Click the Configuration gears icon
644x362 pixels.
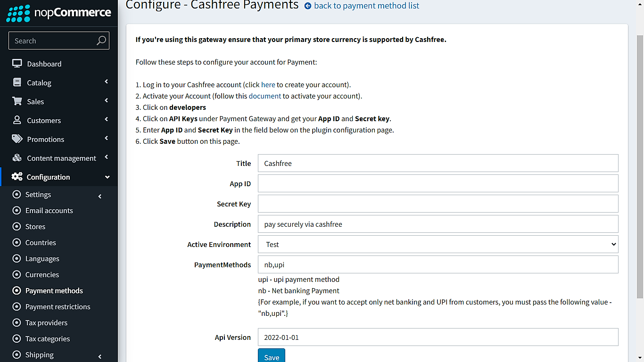point(17,177)
